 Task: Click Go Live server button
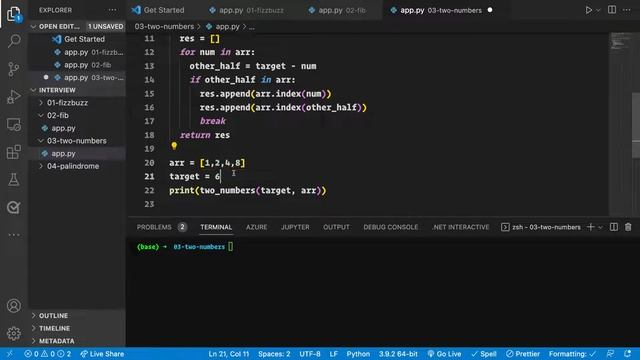444,354
